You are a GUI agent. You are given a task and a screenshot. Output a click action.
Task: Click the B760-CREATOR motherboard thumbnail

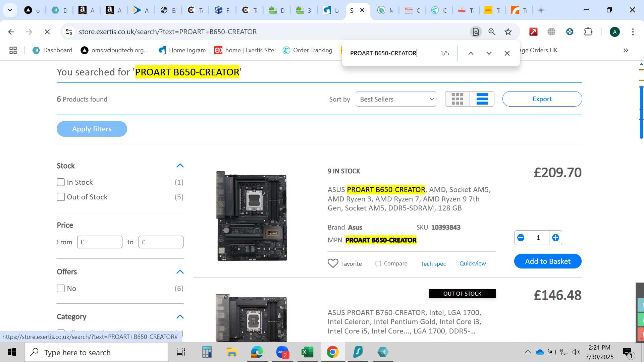[252, 318]
